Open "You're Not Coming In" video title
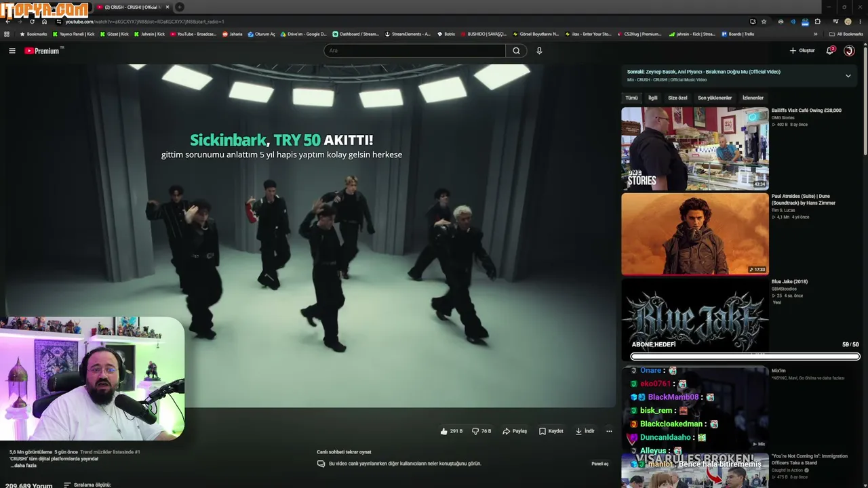 click(x=810, y=459)
